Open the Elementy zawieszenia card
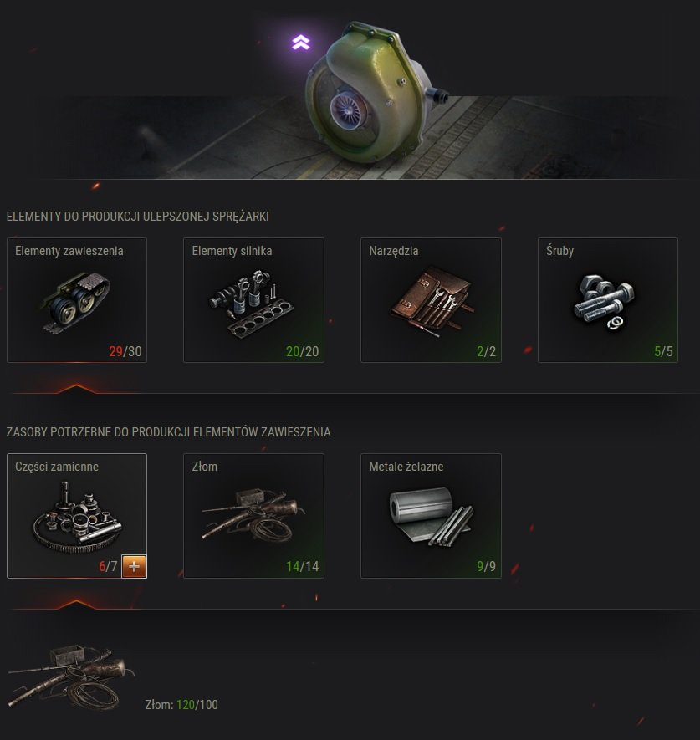Image resolution: width=700 pixels, height=740 pixels. [77, 300]
